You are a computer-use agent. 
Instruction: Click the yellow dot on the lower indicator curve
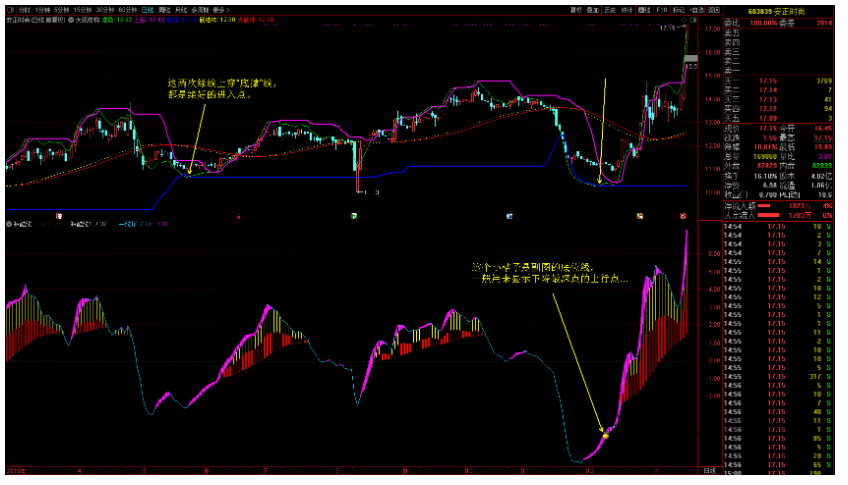[x=605, y=436]
